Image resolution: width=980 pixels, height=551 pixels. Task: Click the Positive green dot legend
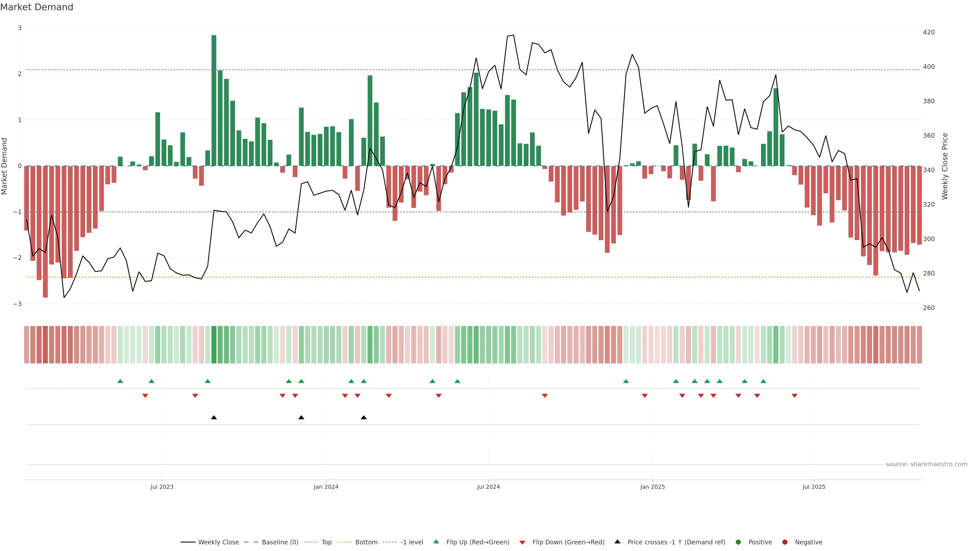pos(738,542)
